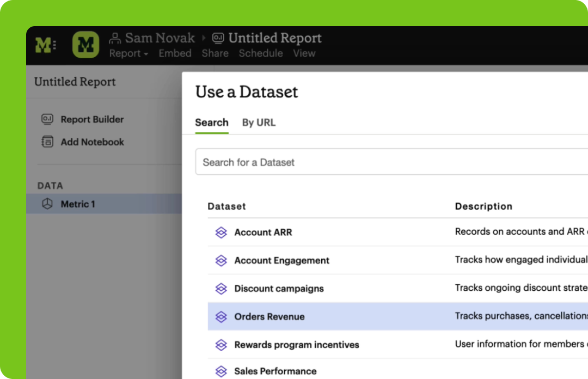The width and height of the screenshot is (588, 379).
Task: Click the green Mode logo icon
Action: point(85,45)
